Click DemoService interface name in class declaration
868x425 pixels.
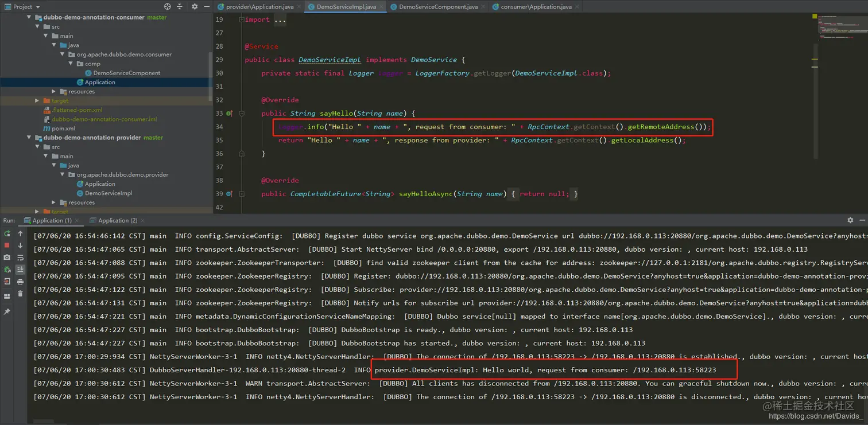(433, 60)
